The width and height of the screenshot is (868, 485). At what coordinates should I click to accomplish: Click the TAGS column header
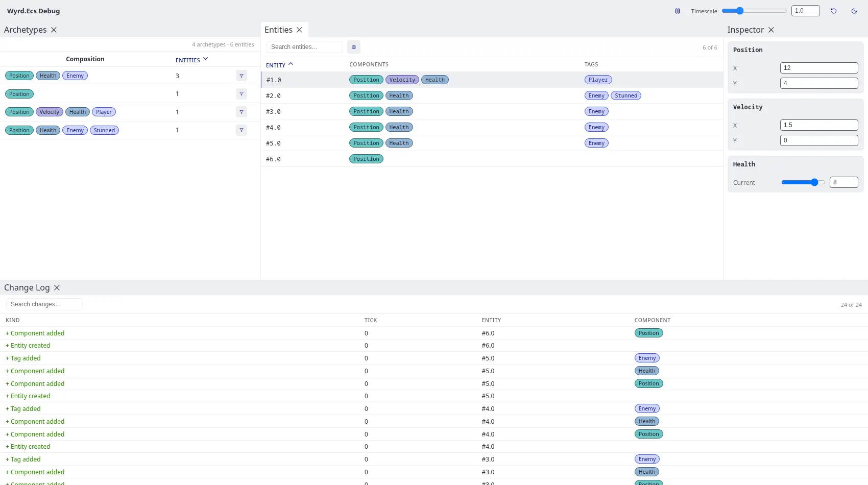pyautogui.click(x=591, y=64)
